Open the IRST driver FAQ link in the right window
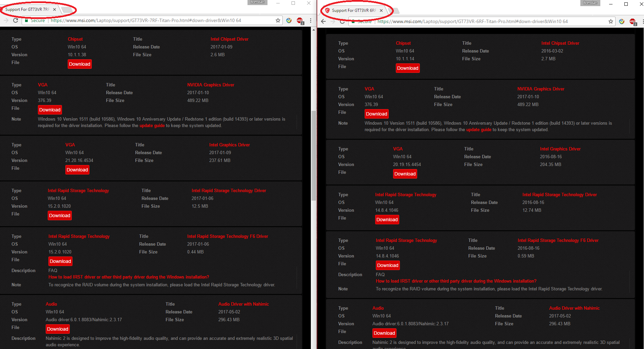 coord(456,281)
